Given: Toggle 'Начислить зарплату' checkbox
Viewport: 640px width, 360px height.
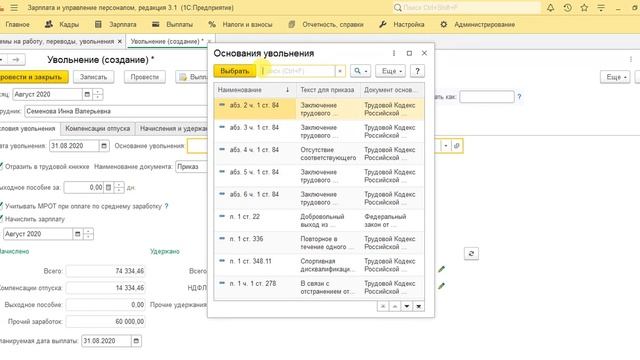Looking at the screenshot, I should 1,218.
